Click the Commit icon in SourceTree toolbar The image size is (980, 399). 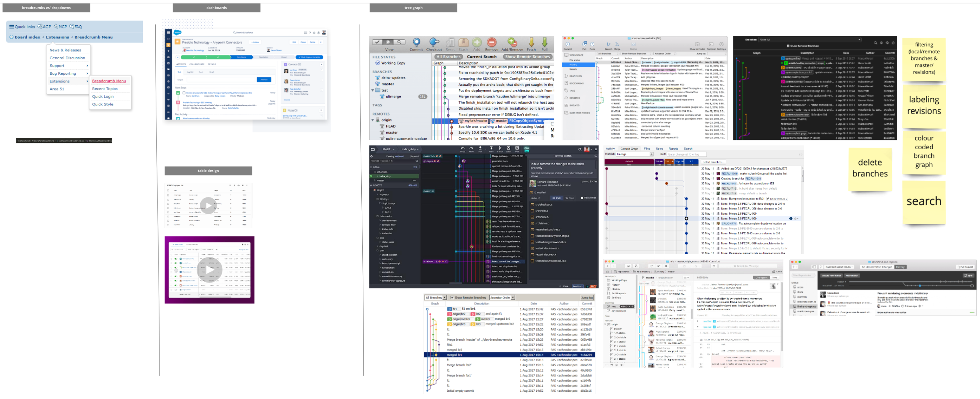(416, 42)
